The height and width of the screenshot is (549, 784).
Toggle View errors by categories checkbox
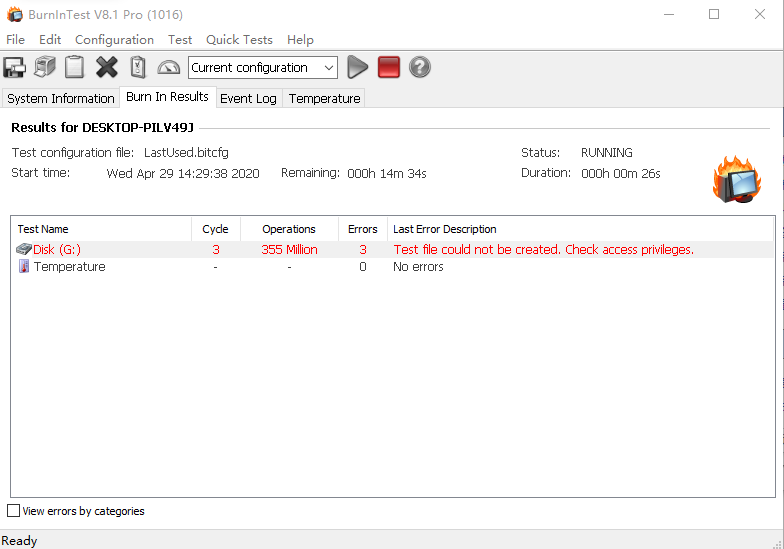tap(14, 510)
